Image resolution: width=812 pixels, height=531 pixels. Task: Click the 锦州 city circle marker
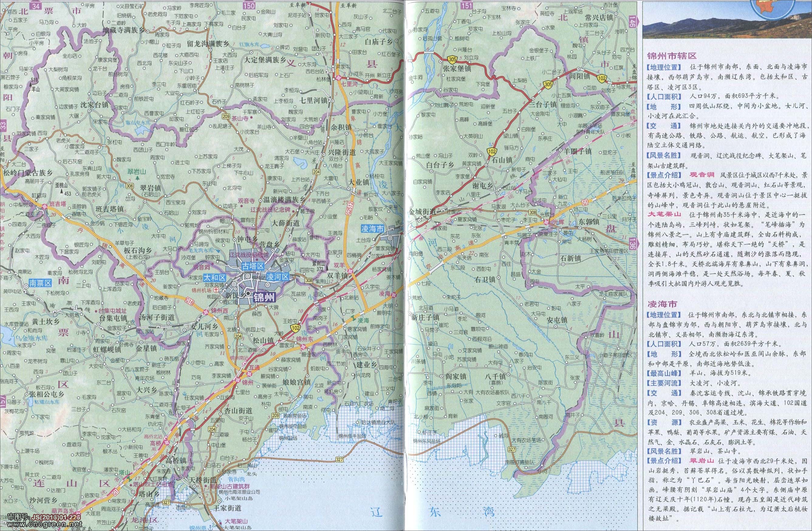click(248, 294)
